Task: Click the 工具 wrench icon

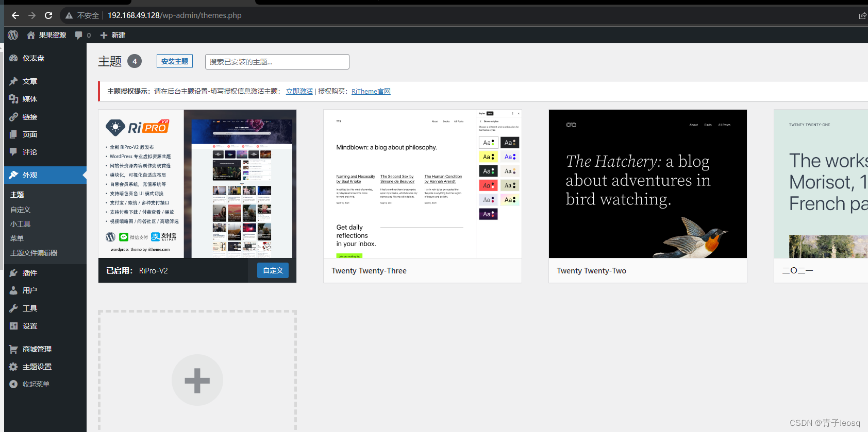Action: click(13, 308)
